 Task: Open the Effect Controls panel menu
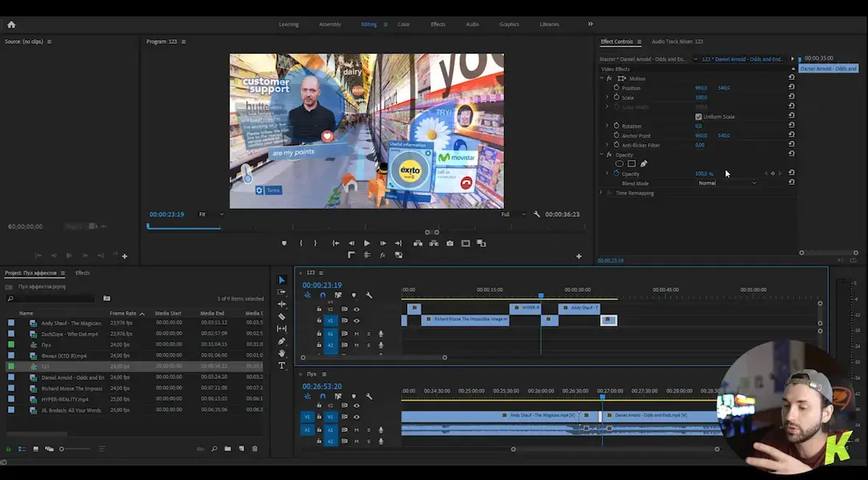pos(639,42)
